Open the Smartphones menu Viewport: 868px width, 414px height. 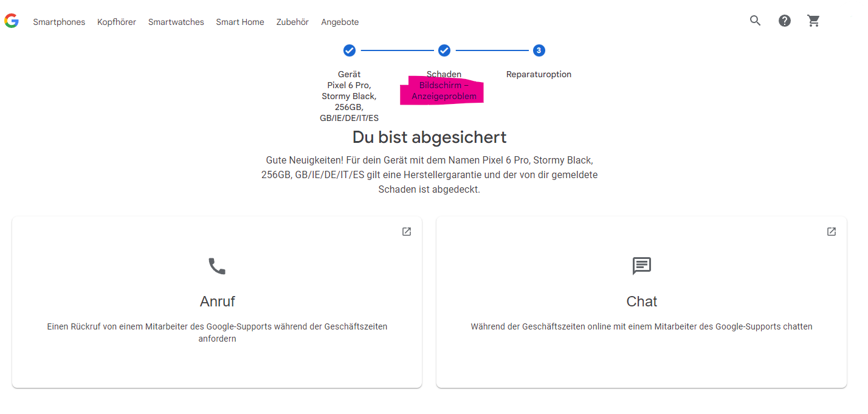[x=59, y=22]
